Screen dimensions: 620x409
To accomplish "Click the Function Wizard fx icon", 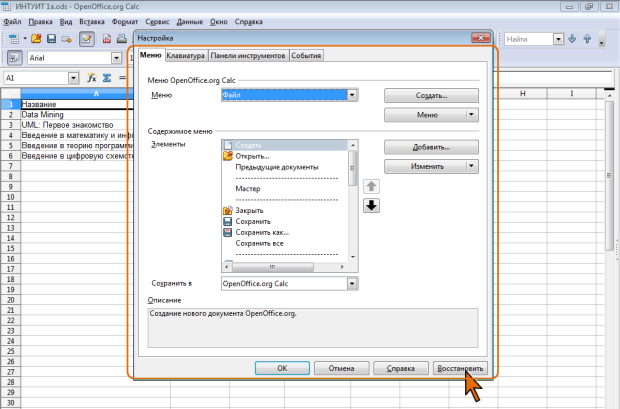I will tap(91, 77).
